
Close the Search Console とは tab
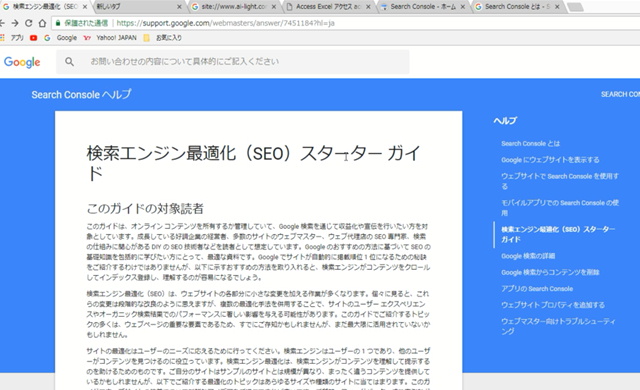(x=557, y=7)
